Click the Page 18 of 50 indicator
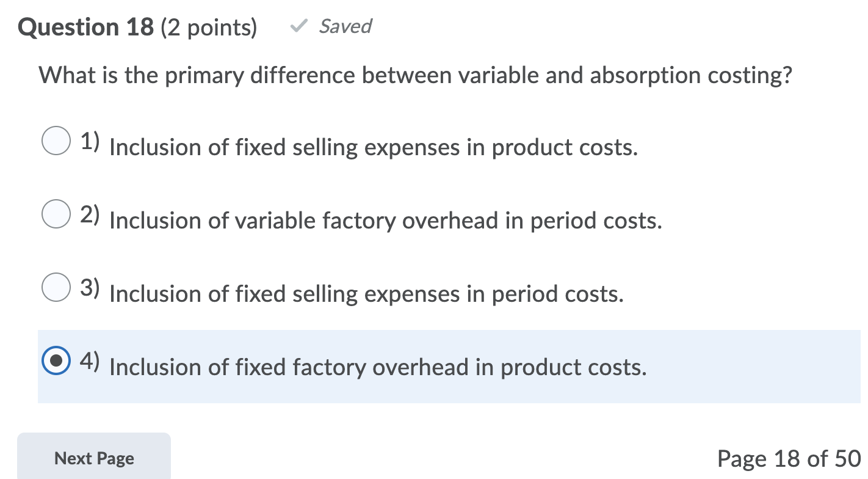 (x=786, y=458)
